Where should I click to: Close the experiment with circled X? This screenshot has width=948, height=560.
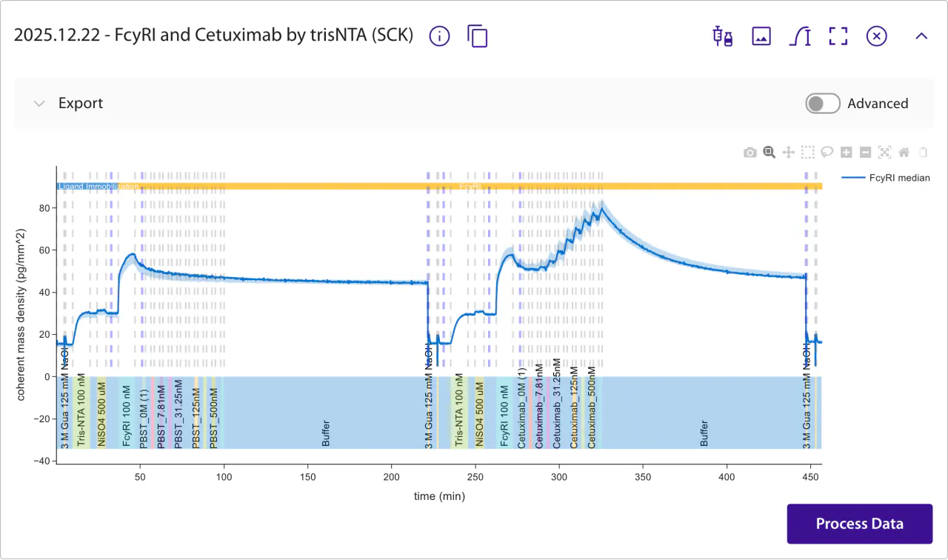point(877,36)
